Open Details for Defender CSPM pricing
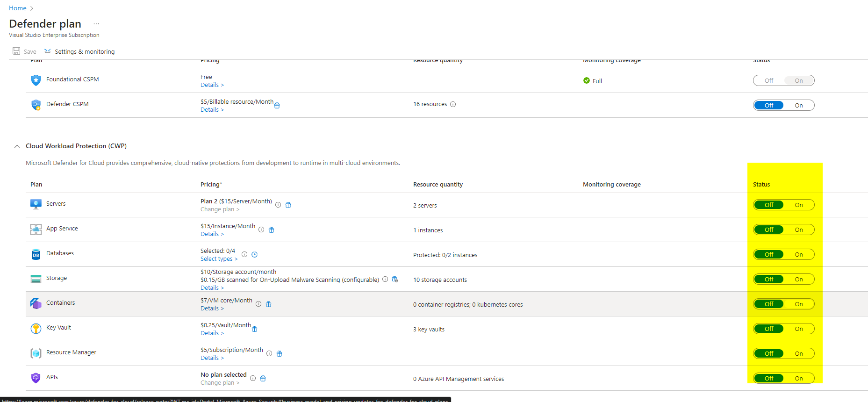 [x=212, y=110]
